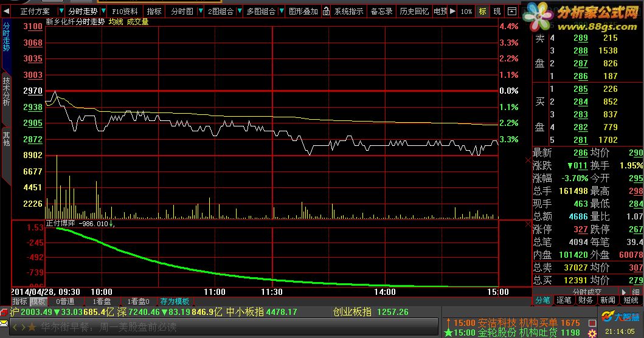The height and width of the screenshot is (338, 644).
Task: Select the 1看盘0 template tab
Action: coord(138,302)
